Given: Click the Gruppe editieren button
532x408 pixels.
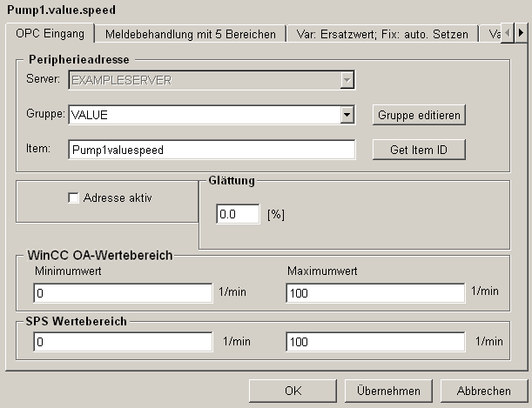Looking at the screenshot, I should click(x=419, y=115).
